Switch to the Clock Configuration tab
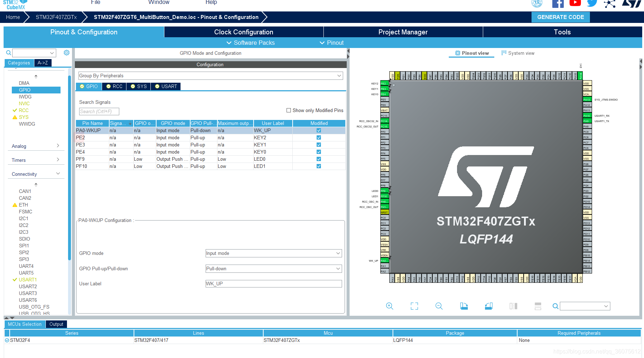Viewport: 644px width, 358px height. [243, 32]
